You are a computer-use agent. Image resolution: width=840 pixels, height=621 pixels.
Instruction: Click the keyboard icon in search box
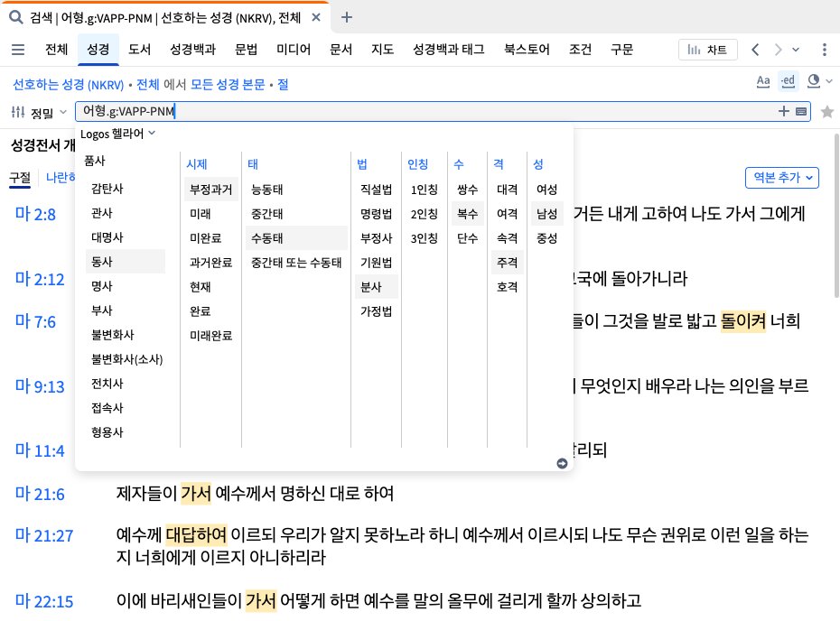(x=801, y=111)
